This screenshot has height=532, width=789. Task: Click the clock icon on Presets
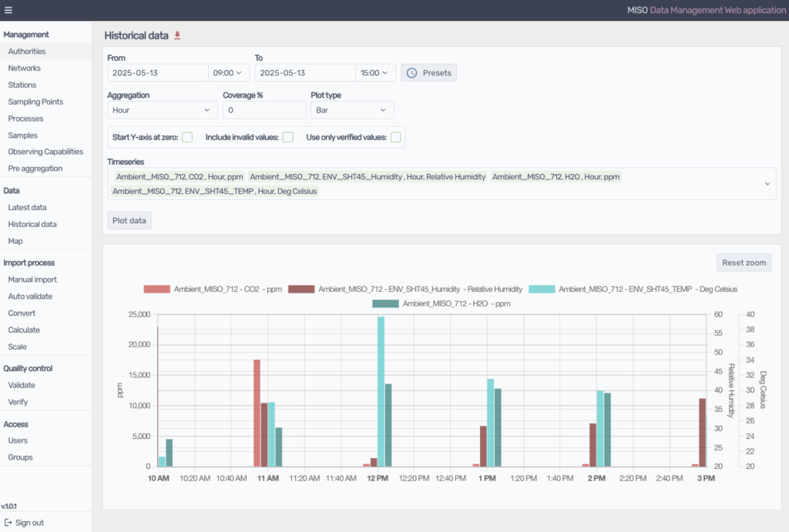412,72
